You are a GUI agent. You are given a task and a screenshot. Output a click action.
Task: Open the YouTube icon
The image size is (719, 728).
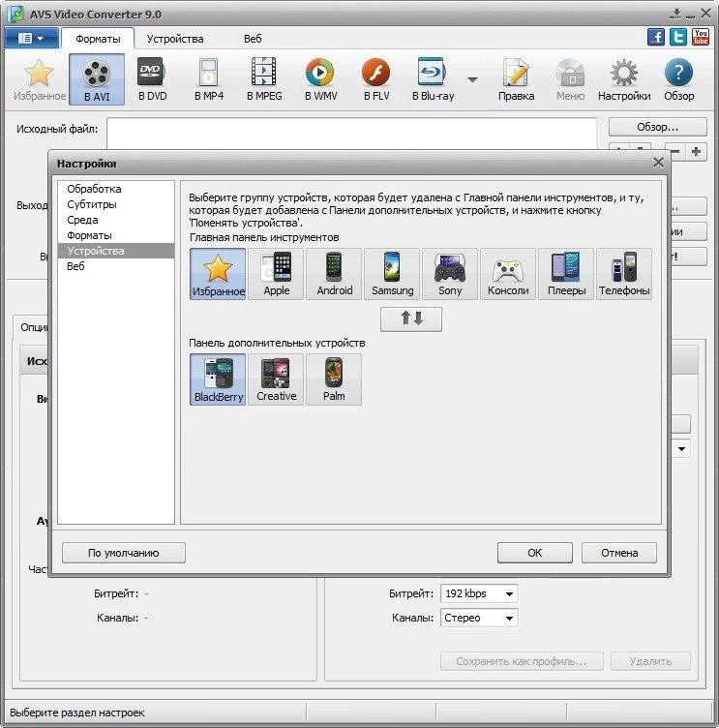click(x=701, y=37)
